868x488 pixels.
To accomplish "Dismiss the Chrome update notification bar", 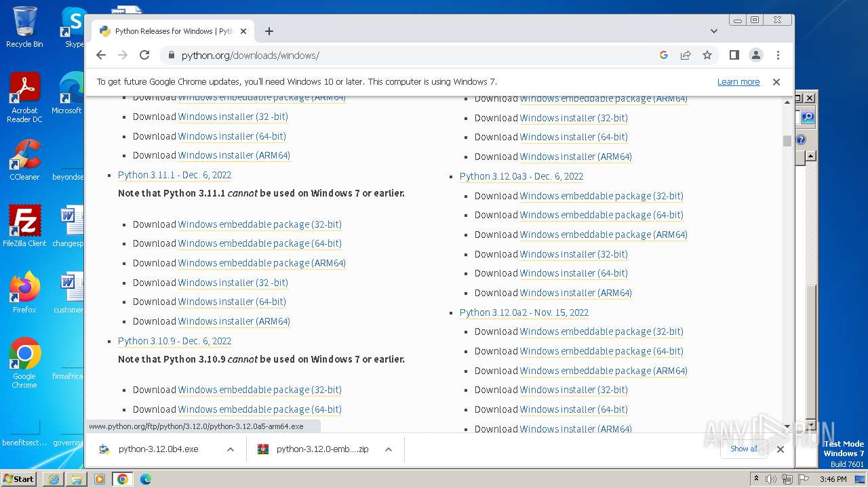I will pos(776,82).
